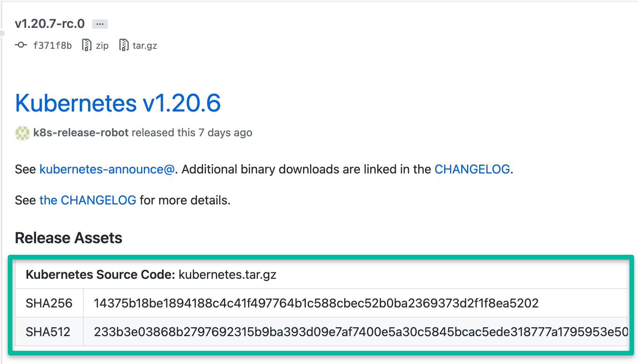This screenshot has height=364, width=638.
Task: Click the v1.20.7-rc.0 tag heading
Action: click(x=50, y=24)
